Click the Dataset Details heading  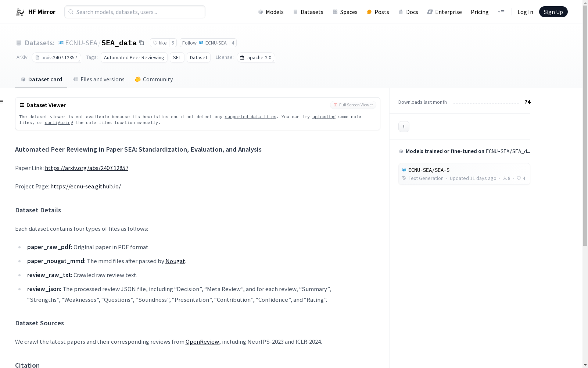[38, 210]
